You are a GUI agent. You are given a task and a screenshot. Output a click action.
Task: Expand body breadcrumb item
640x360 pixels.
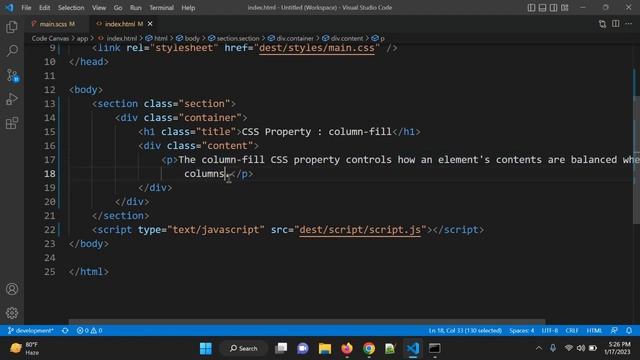[188, 38]
